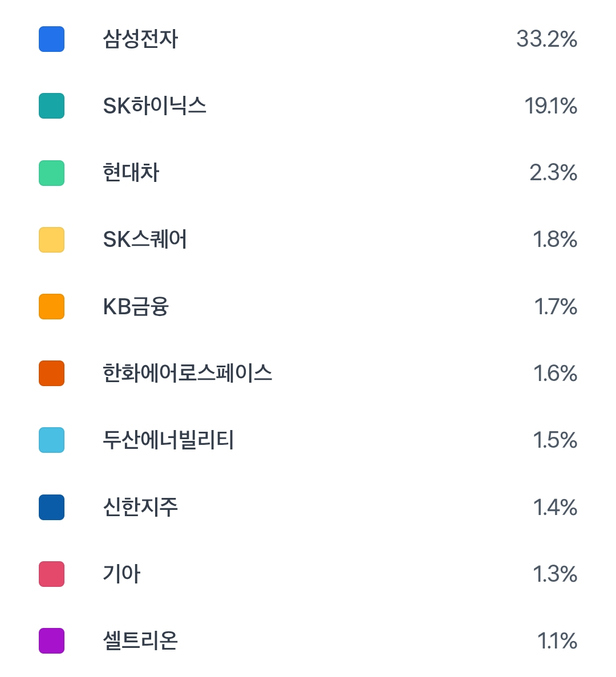Click the navy swatch beside 신한지주
616x677 pixels.
[x=51, y=507]
